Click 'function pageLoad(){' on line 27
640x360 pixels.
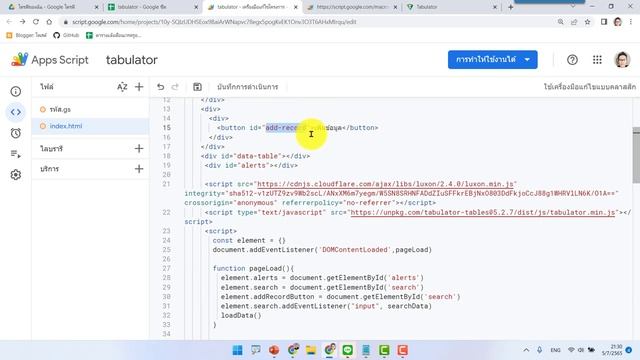(x=253, y=269)
